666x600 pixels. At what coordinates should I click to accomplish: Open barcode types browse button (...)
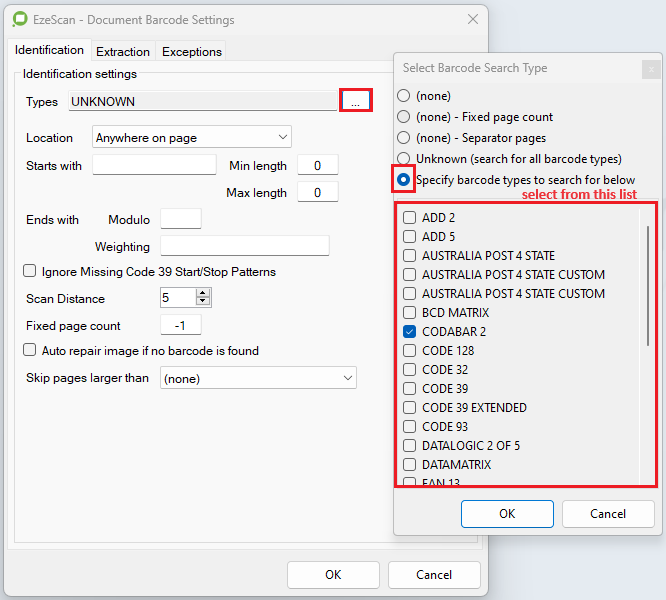click(x=355, y=101)
